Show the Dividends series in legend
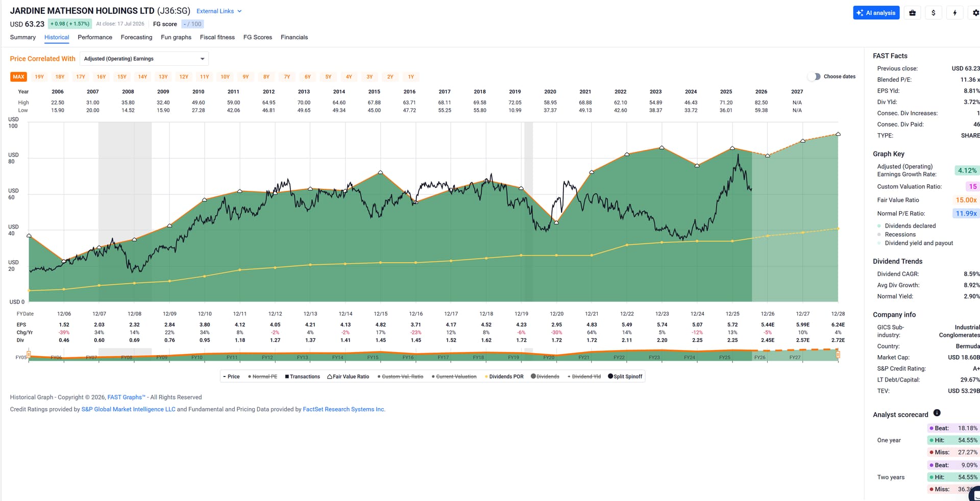 tap(545, 377)
